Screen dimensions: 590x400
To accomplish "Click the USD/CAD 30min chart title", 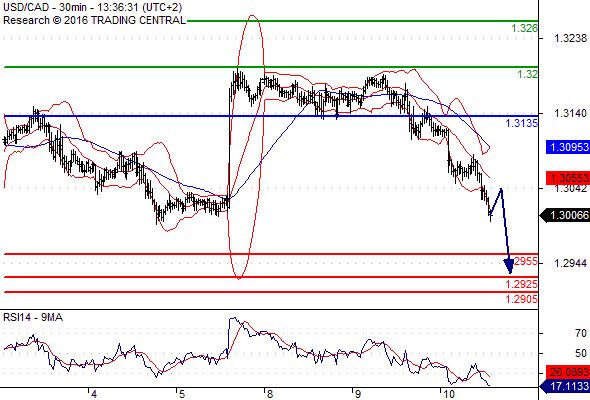I will [x=92, y=7].
